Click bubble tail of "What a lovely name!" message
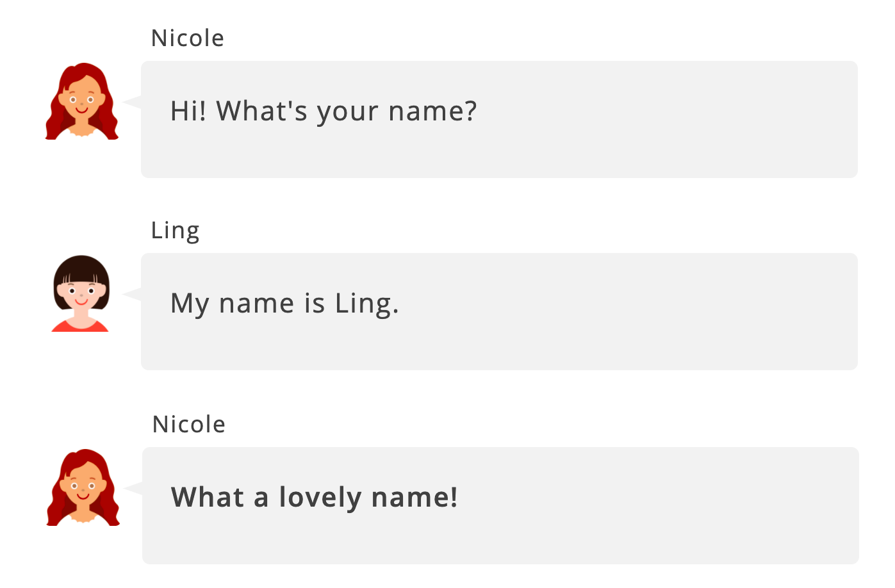The height and width of the screenshot is (588, 895). tap(135, 488)
